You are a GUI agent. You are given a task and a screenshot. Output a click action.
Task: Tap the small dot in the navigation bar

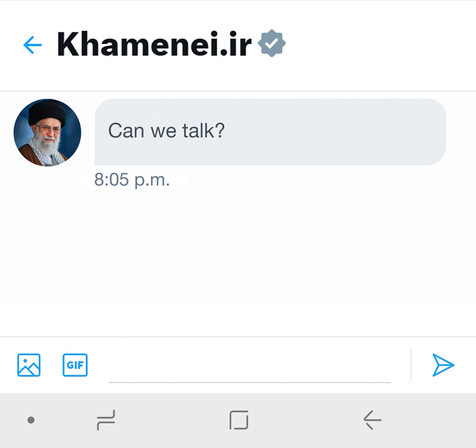(31, 420)
